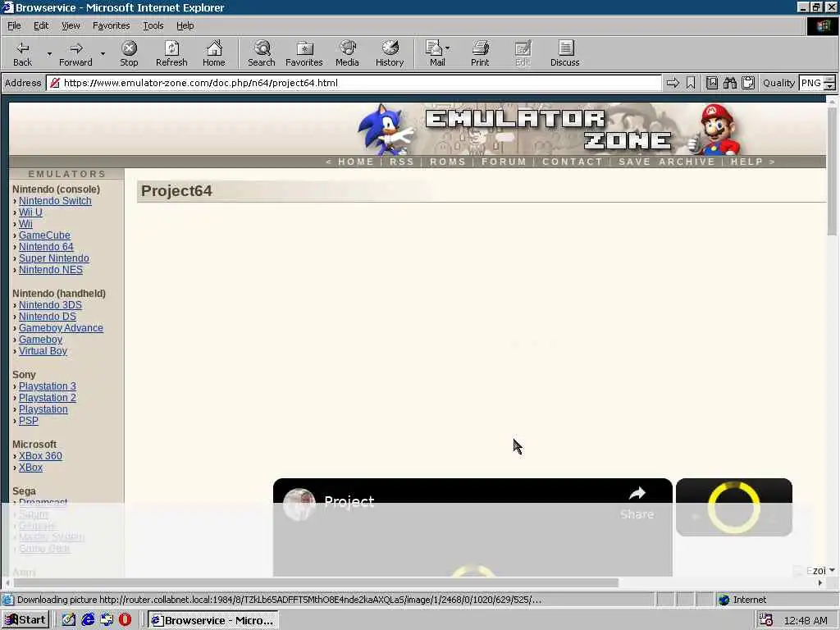Screen dimensions: 840x630
Task: Open the Nintendo NES link
Action: pos(51,270)
